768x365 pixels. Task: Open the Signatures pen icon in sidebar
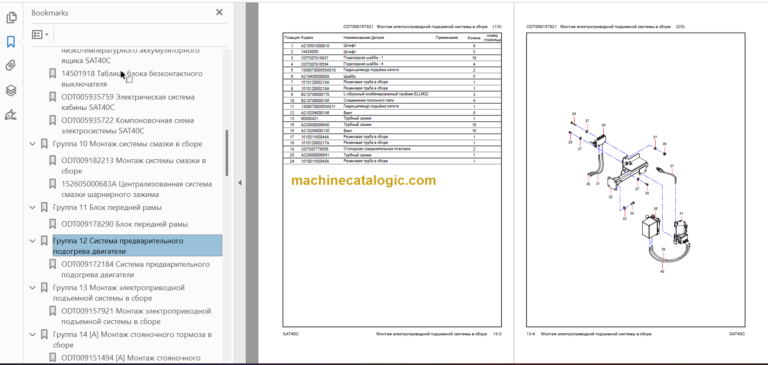click(11, 115)
